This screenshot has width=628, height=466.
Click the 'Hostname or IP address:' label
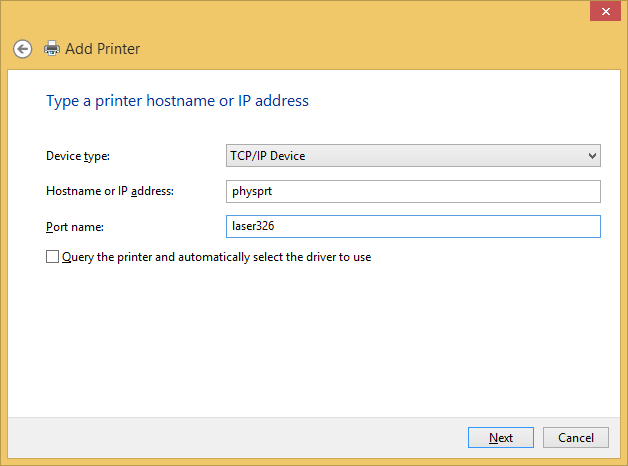110,191
